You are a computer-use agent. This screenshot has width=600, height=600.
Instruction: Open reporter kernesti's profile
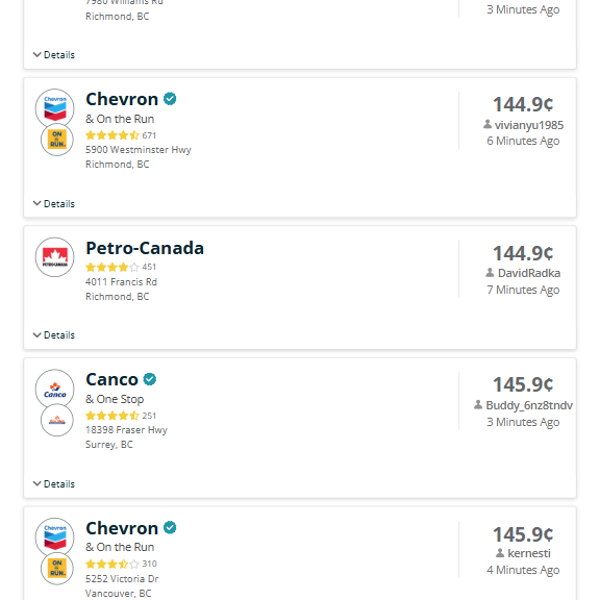point(529,553)
